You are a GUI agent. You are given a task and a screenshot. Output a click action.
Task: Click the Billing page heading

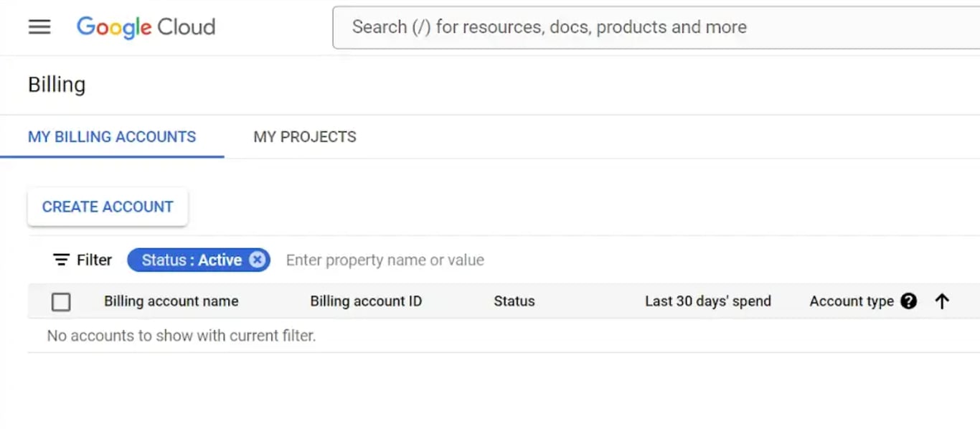57,85
